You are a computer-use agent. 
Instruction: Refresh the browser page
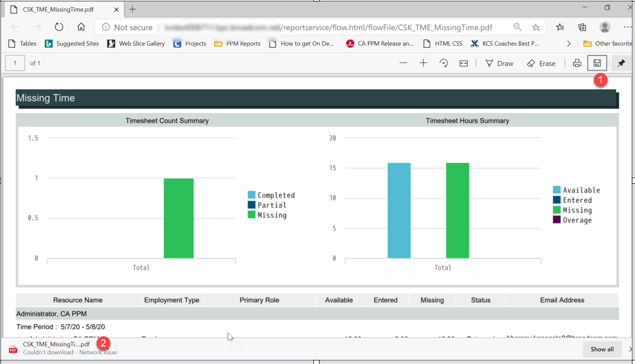(59, 27)
